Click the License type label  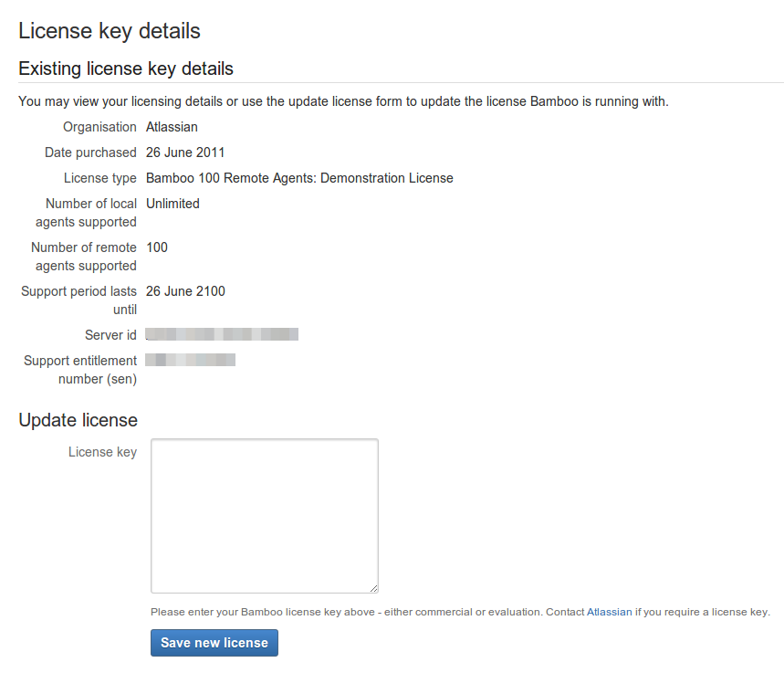(x=99, y=178)
